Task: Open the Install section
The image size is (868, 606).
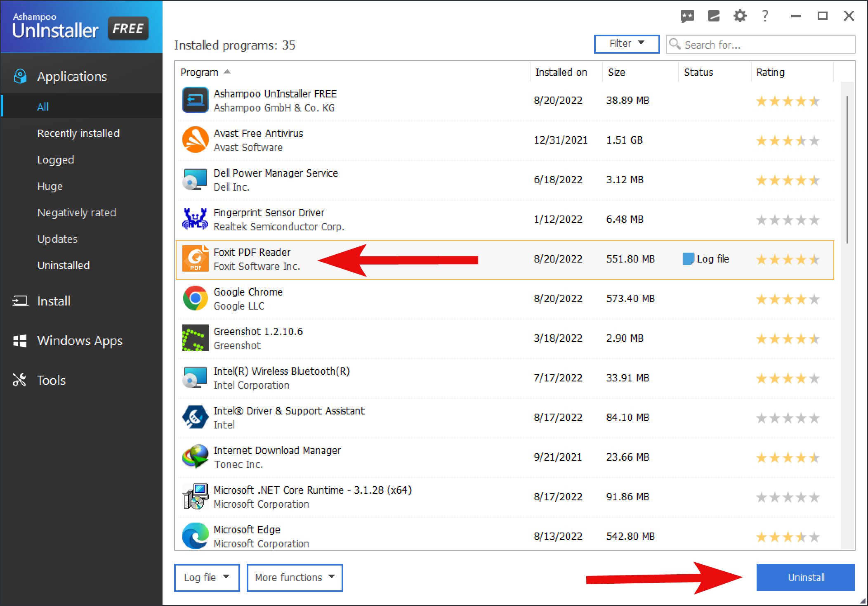Action: tap(54, 301)
